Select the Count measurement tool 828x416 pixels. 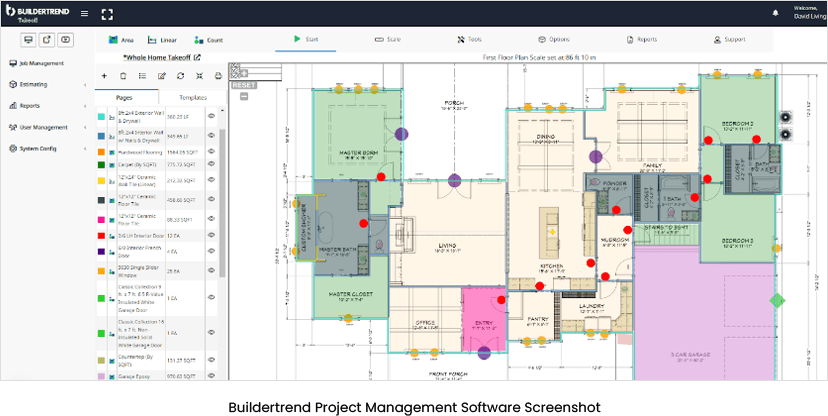(209, 40)
